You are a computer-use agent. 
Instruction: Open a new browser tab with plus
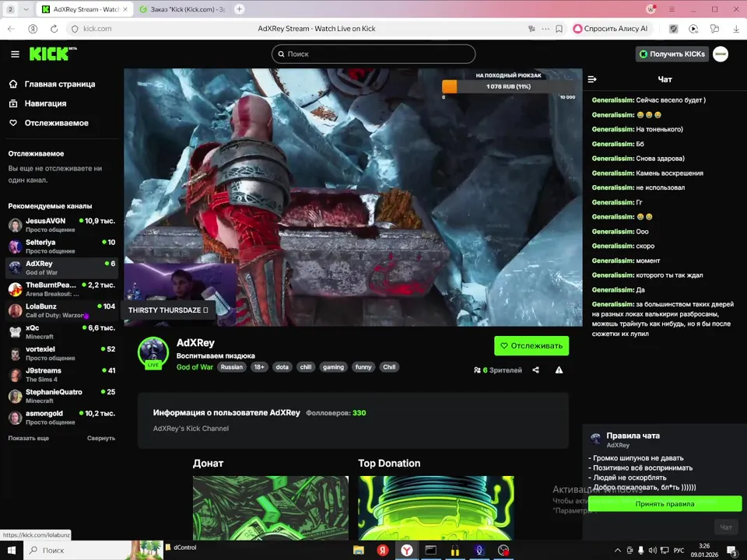[240, 9]
